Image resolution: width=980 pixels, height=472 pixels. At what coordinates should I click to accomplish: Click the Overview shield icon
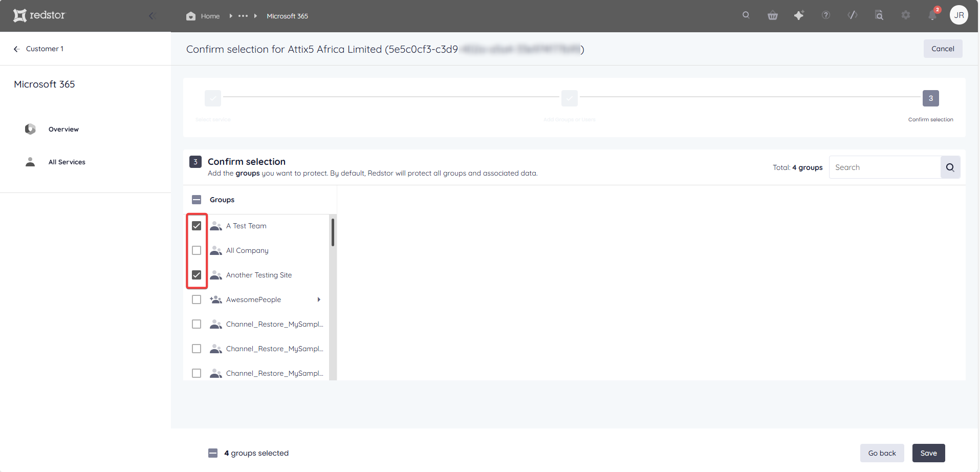click(30, 129)
